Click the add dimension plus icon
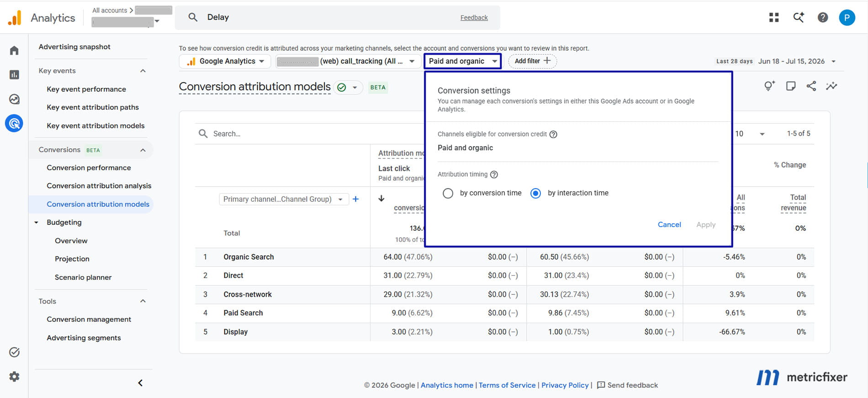 (x=356, y=199)
